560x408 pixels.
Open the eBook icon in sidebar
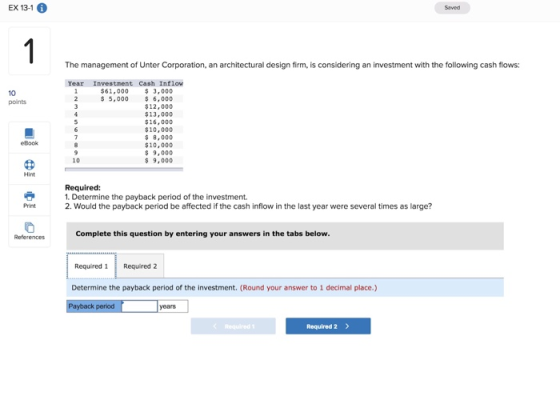(29, 133)
